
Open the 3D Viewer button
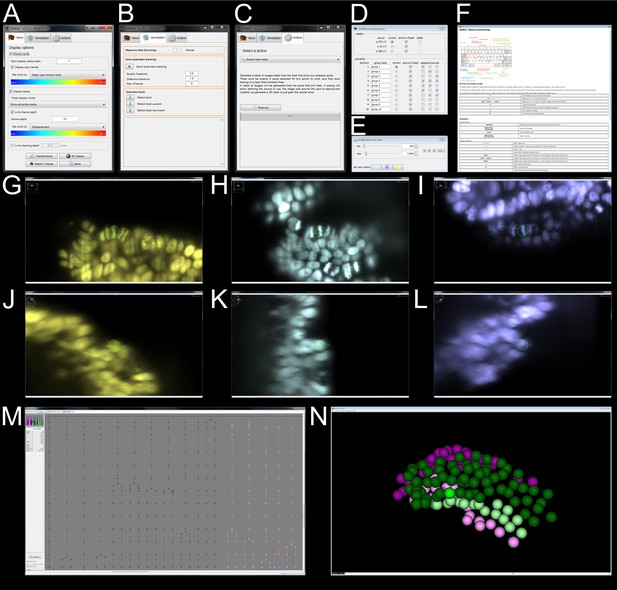76,156
